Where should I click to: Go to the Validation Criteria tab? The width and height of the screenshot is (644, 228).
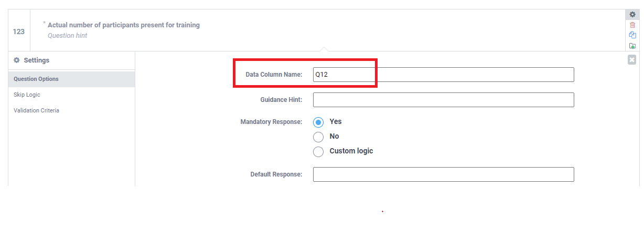36,110
